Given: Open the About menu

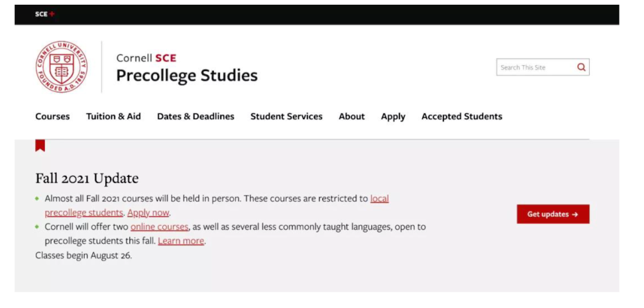Looking at the screenshot, I should (352, 117).
